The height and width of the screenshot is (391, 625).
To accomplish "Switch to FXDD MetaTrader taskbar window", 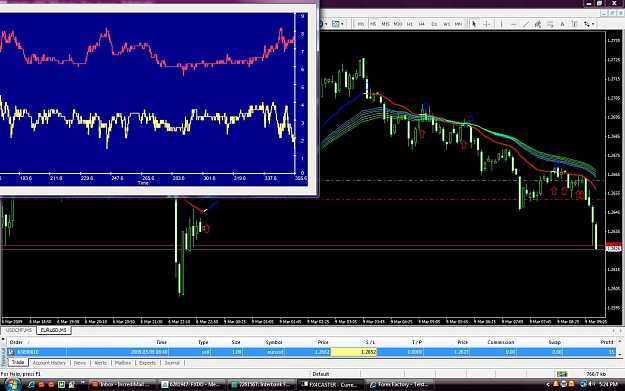I will click(x=193, y=385).
